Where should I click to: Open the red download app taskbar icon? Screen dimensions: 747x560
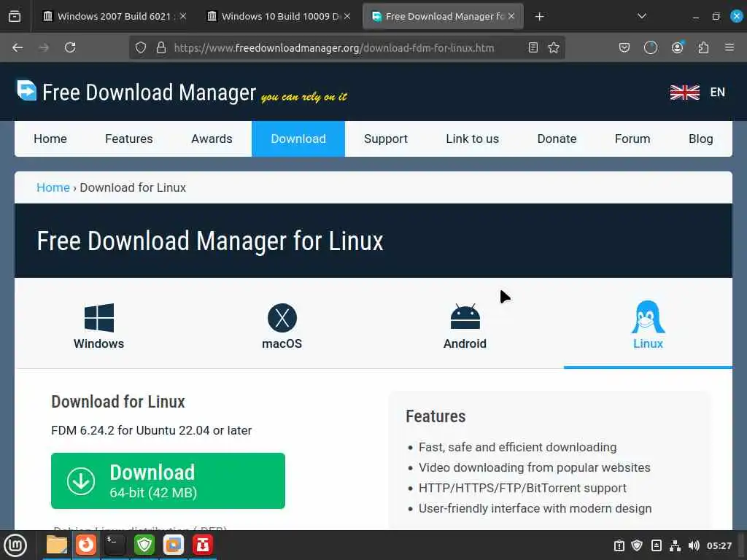203,545
